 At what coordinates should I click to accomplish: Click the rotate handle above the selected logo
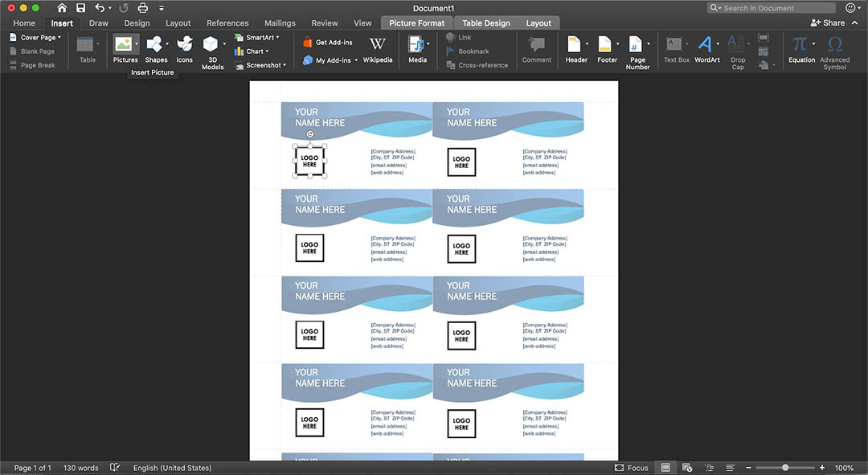[x=310, y=134]
